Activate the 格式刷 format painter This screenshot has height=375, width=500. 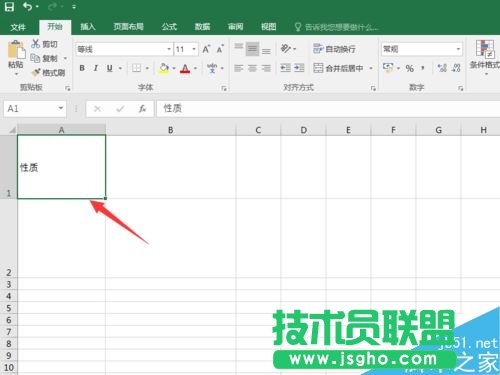point(48,72)
